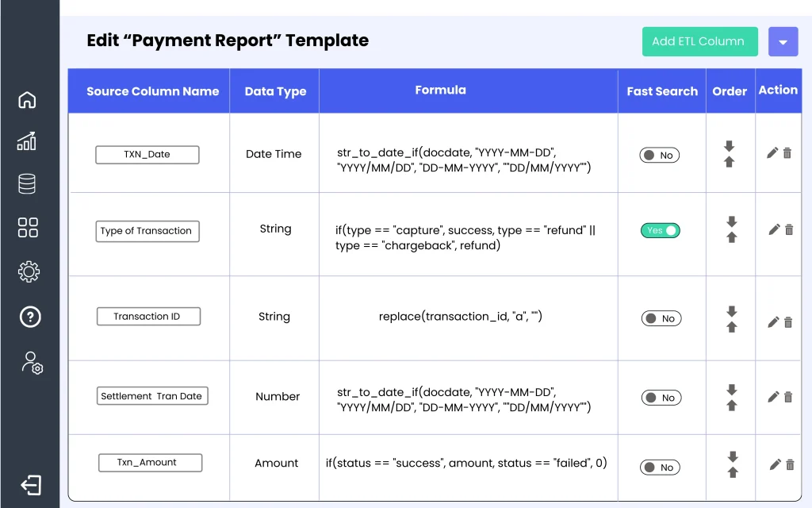812x508 pixels.
Task: Click the Number data type cell
Action: 278,397
